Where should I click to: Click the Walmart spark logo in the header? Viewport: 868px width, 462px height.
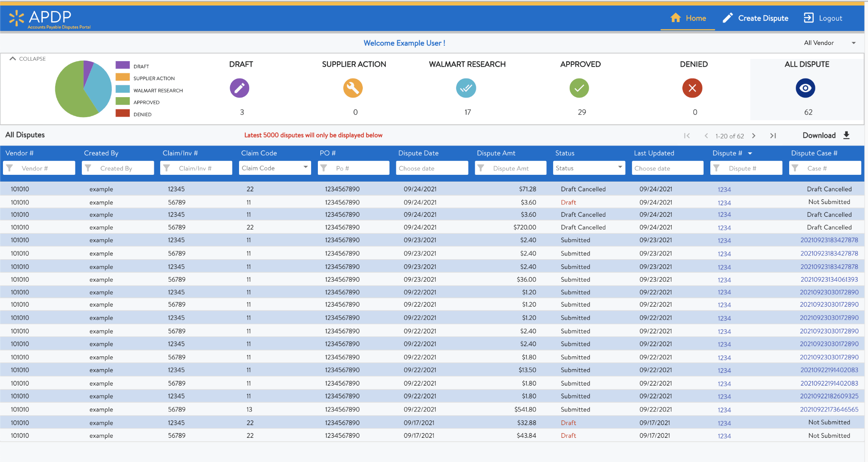(x=17, y=18)
